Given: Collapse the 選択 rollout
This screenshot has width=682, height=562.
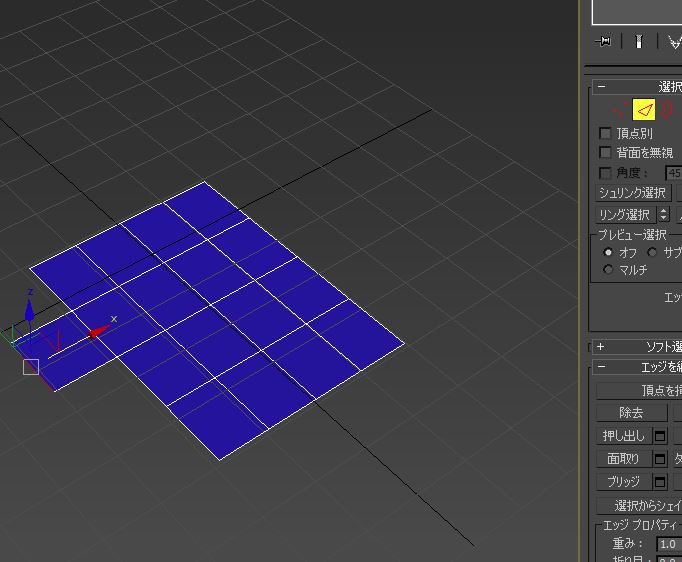Looking at the screenshot, I should pyautogui.click(x=601, y=87).
